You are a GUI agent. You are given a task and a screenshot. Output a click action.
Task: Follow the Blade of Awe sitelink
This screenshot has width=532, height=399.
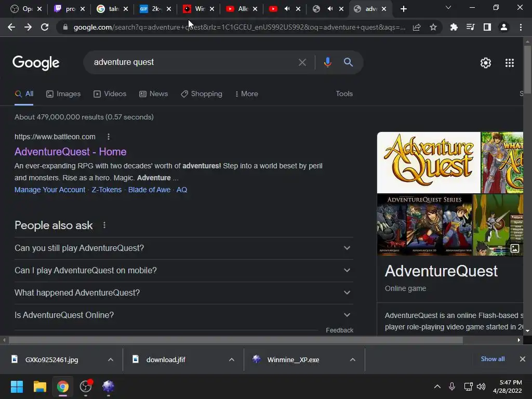point(149,190)
